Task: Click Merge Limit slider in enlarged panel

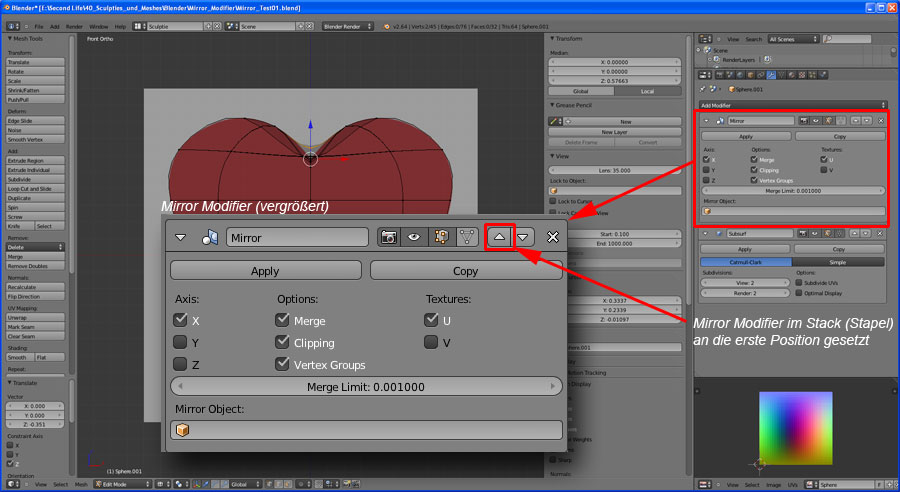Action: [366, 387]
